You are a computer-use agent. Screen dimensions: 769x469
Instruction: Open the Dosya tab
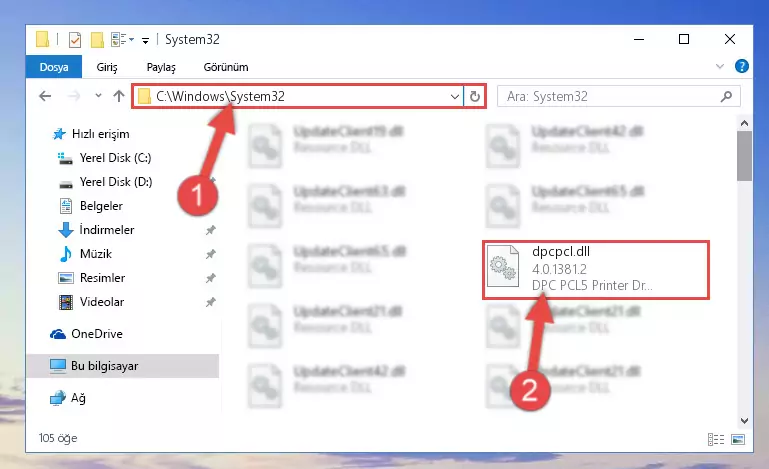click(54, 67)
